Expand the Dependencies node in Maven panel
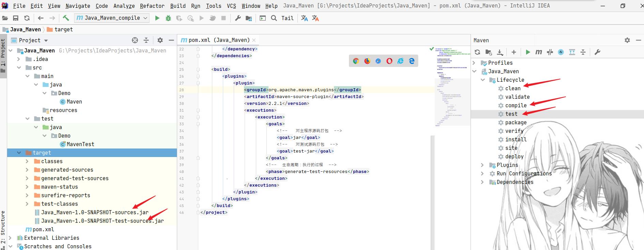 click(482, 182)
